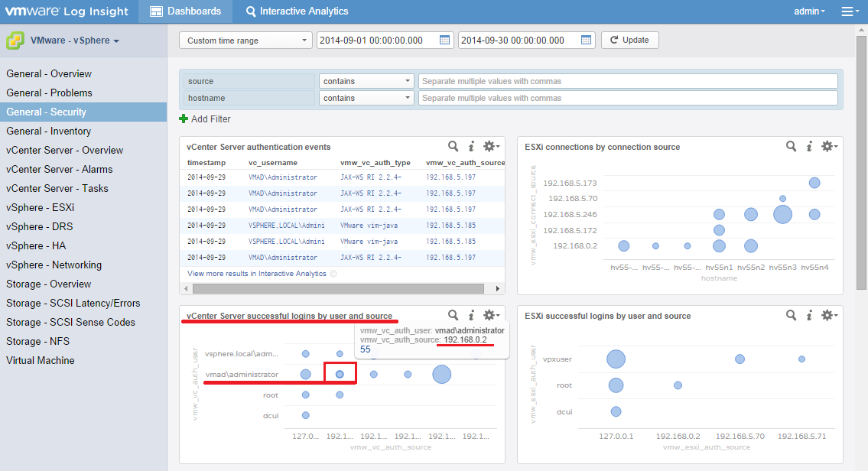Open the admin user dropdown

[809, 11]
